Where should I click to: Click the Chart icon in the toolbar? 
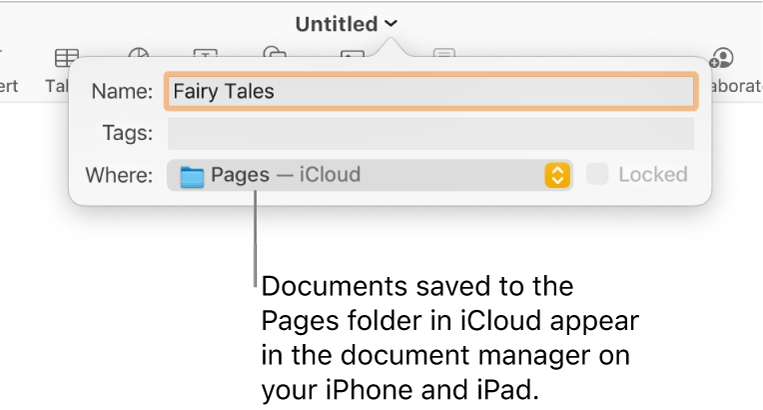(x=138, y=56)
